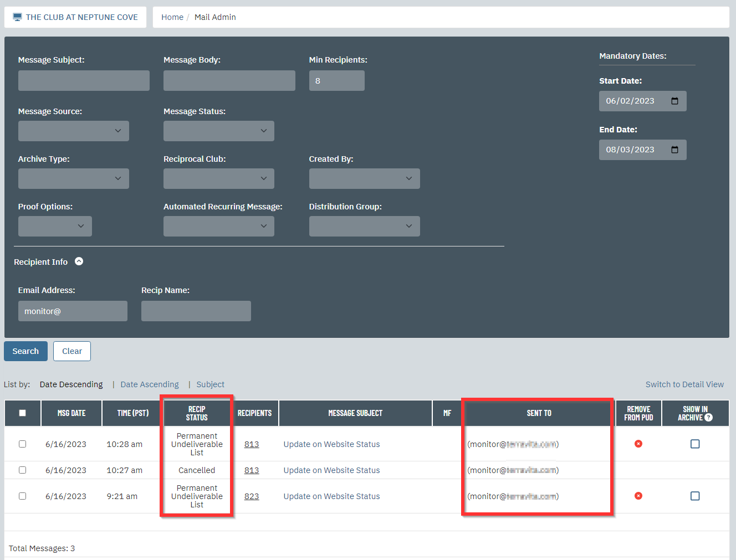Open 813 recipients link for 10:28 am message

coord(252,444)
